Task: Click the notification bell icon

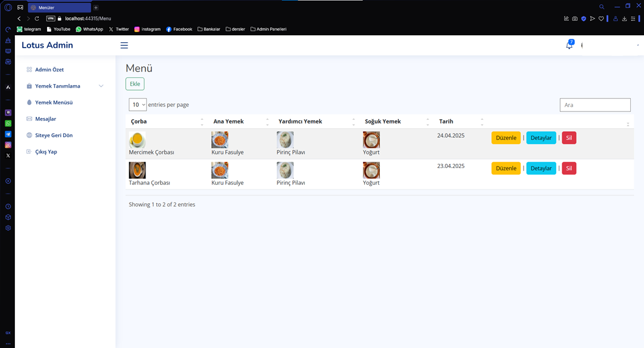Action: (569, 45)
